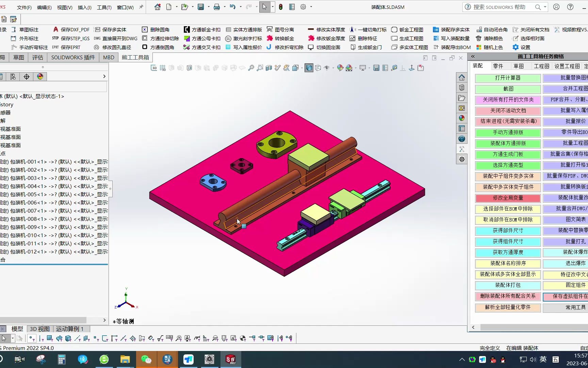The height and width of the screenshot is (368, 588).
Task: Open WeChat from the taskbar
Action: pyautogui.click(x=146, y=359)
